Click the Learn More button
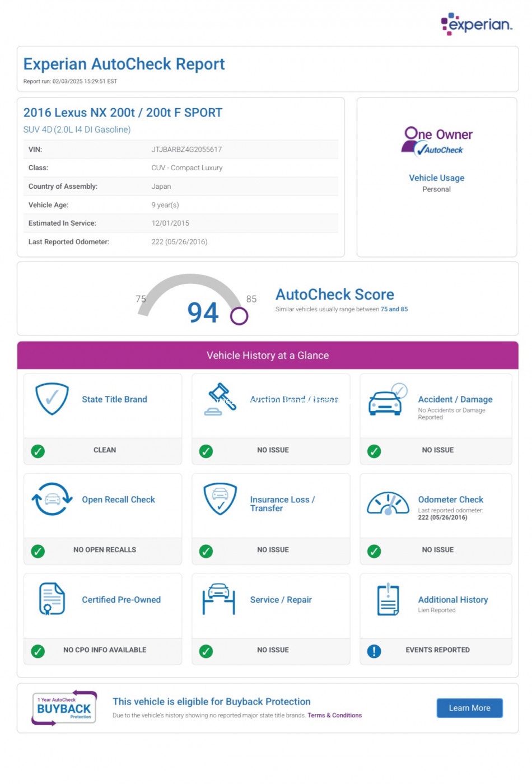The width and height of the screenshot is (532, 784). click(x=469, y=708)
